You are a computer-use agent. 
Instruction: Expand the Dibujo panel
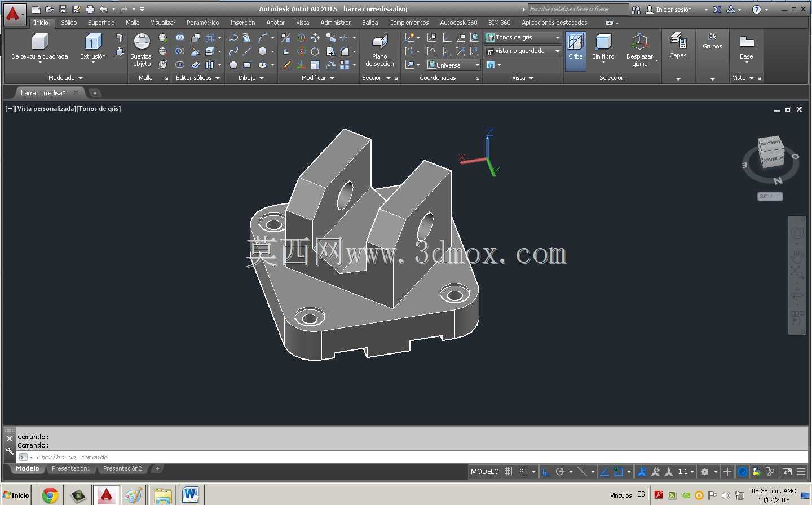coord(251,78)
